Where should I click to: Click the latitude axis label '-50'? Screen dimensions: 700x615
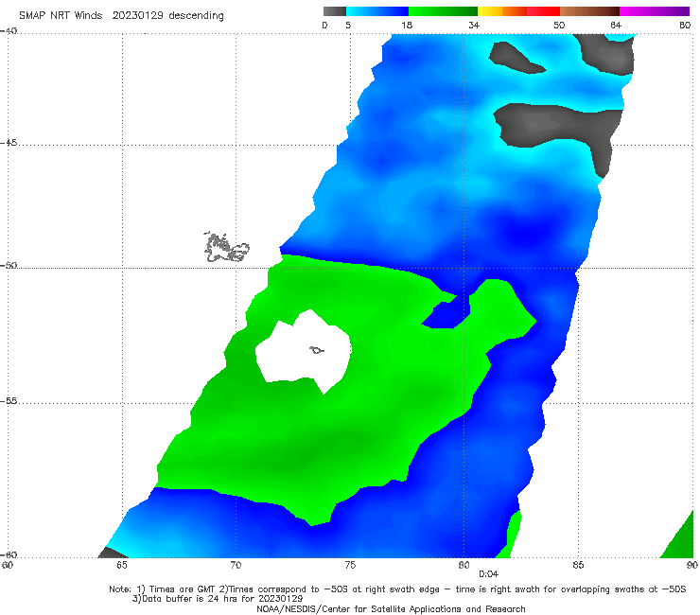click(x=9, y=266)
